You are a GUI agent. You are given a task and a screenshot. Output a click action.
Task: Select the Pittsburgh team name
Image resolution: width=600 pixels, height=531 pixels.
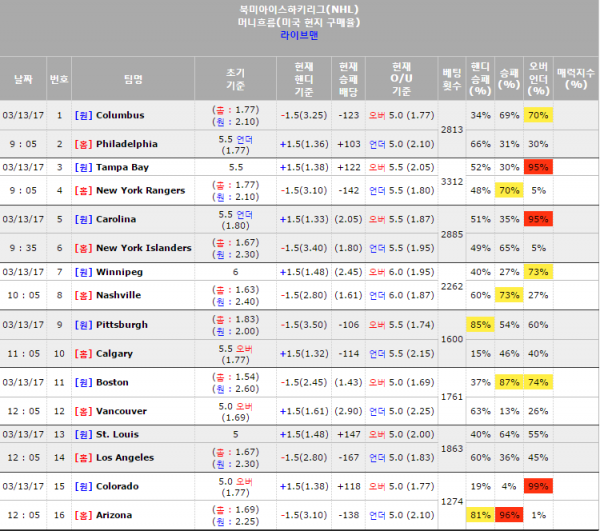tap(122, 325)
